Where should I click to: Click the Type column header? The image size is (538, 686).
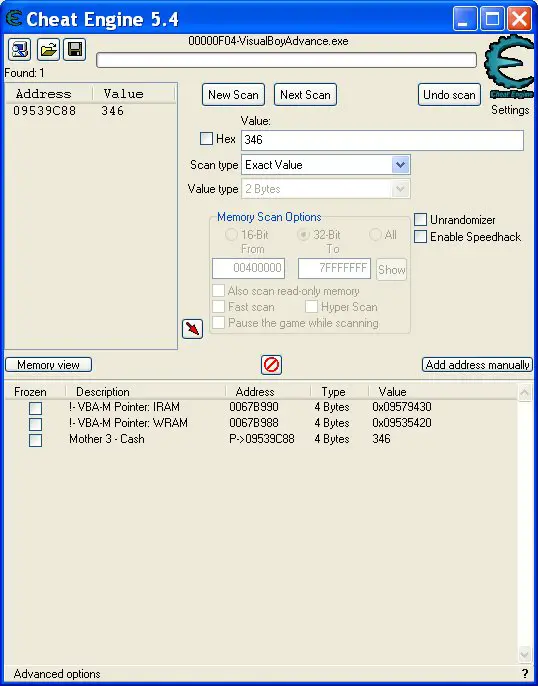[x=333, y=392]
